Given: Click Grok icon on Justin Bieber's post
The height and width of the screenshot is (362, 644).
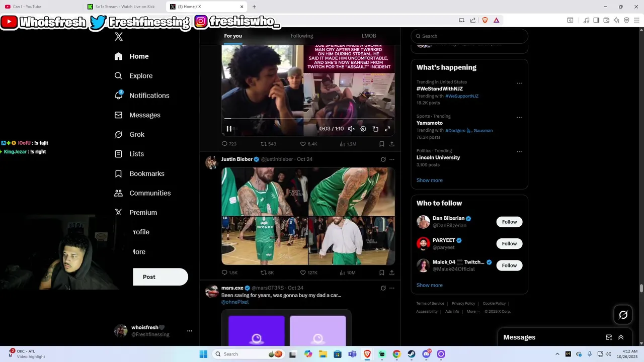Looking at the screenshot, I should pyautogui.click(x=383, y=159).
